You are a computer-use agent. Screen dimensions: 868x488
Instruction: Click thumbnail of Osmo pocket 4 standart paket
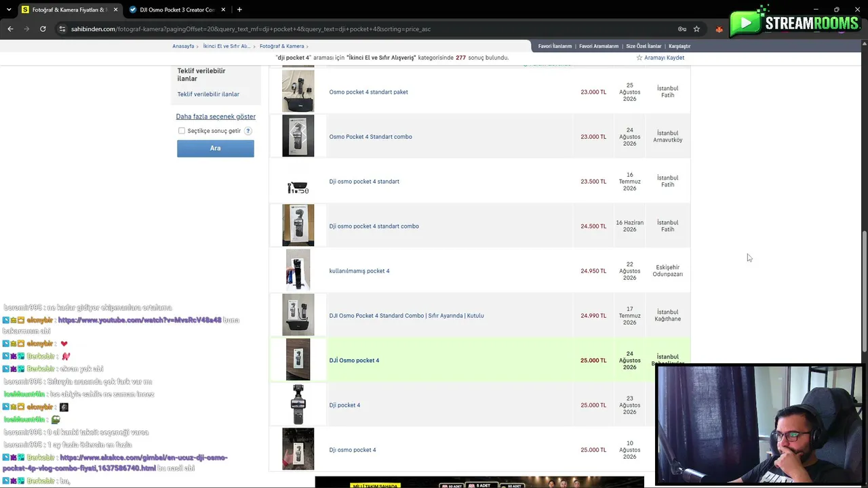(x=298, y=91)
